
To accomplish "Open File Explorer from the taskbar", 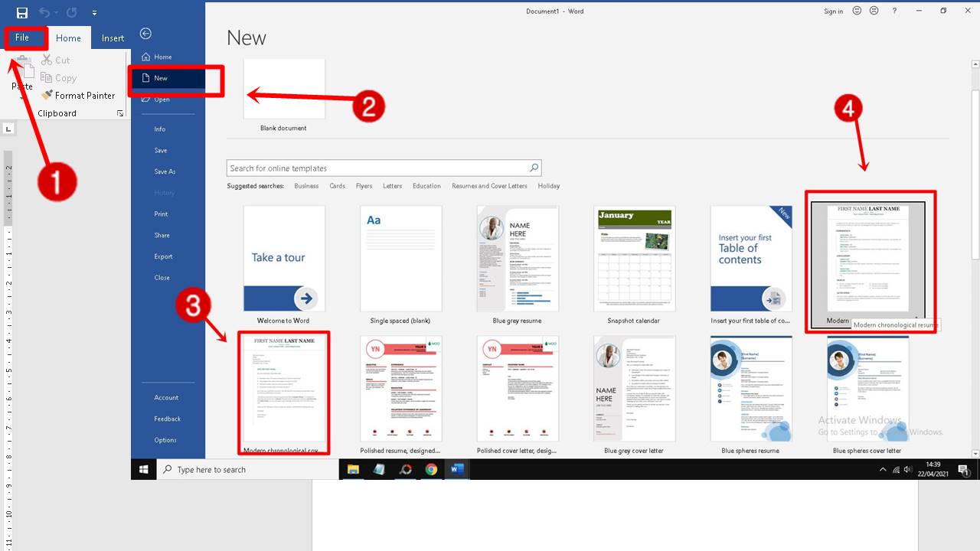I will pyautogui.click(x=353, y=469).
